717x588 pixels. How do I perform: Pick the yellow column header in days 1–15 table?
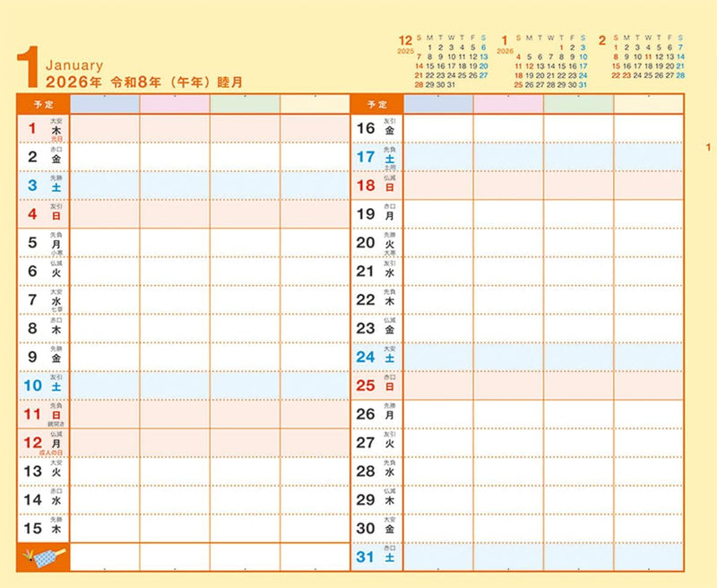click(315, 104)
